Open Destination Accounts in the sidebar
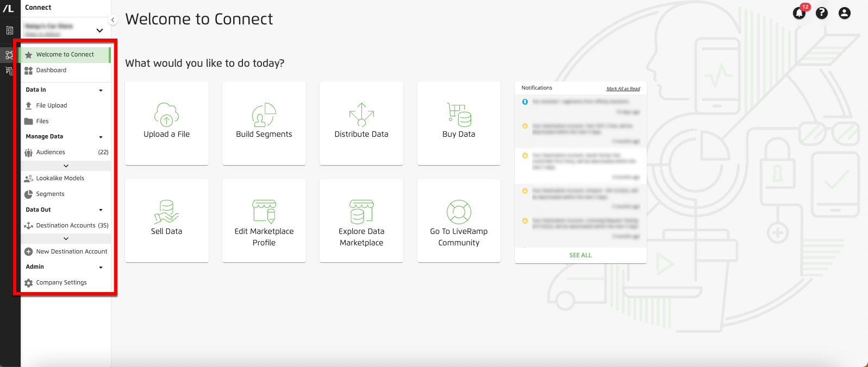 pos(65,226)
